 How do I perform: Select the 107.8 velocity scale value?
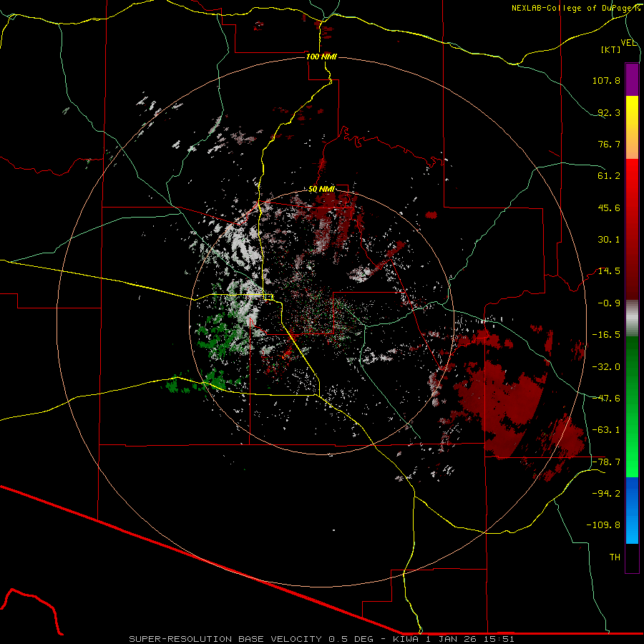coord(606,80)
